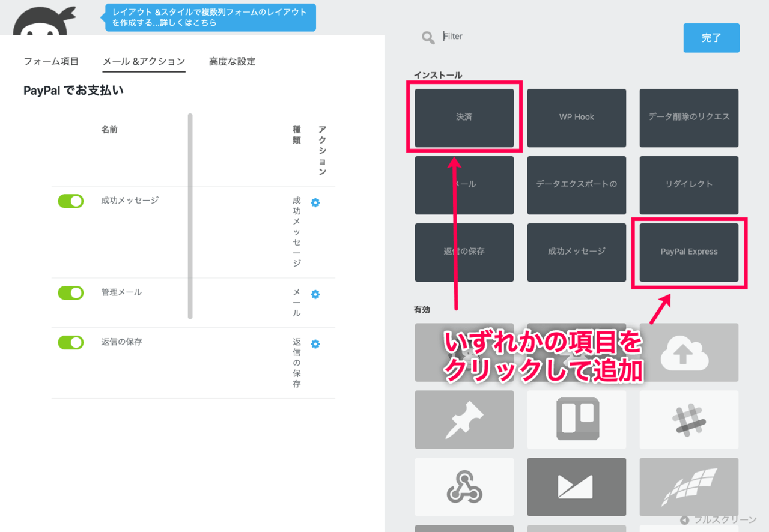Switch to the フォーム項目 tab

point(51,61)
